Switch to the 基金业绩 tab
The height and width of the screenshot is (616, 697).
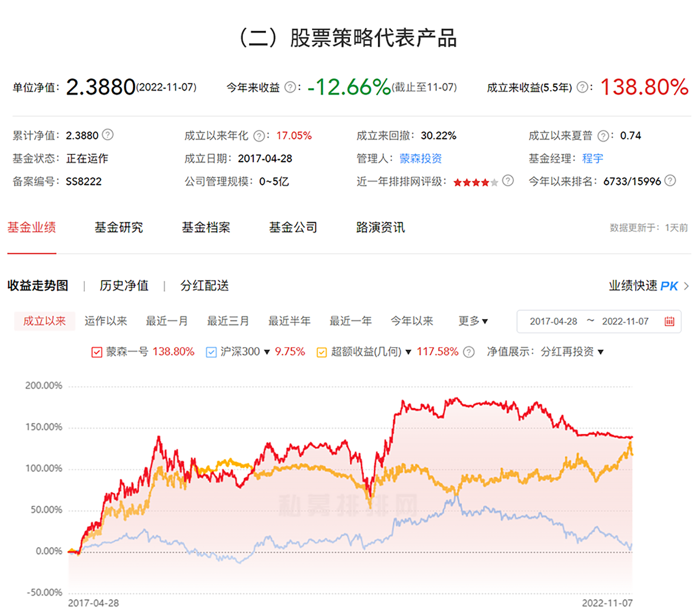tap(31, 227)
